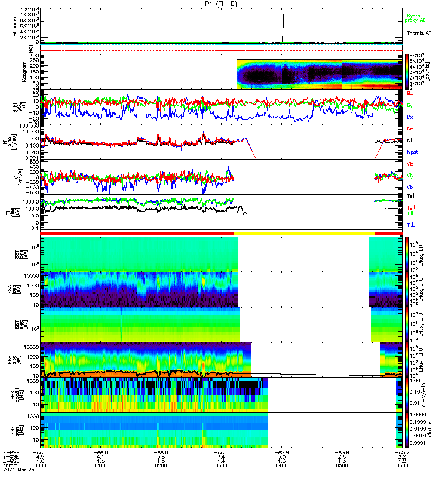The width and height of the screenshot is (448, 478).
Task: Click the blue Npot legend label
Action: click(412, 152)
